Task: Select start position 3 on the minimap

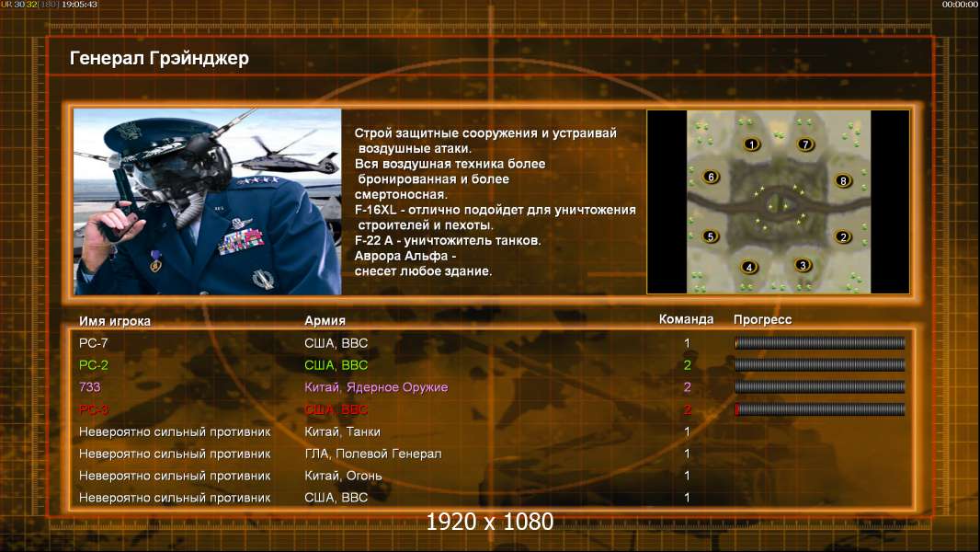Action: tap(803, 265)
